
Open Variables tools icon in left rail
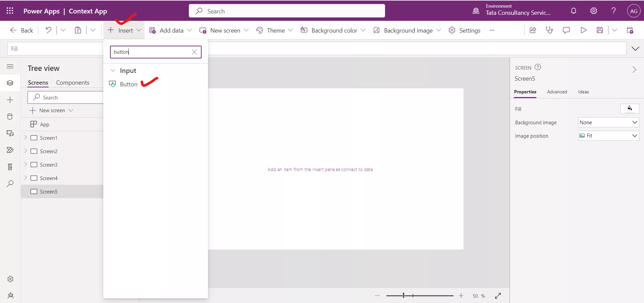10,167
